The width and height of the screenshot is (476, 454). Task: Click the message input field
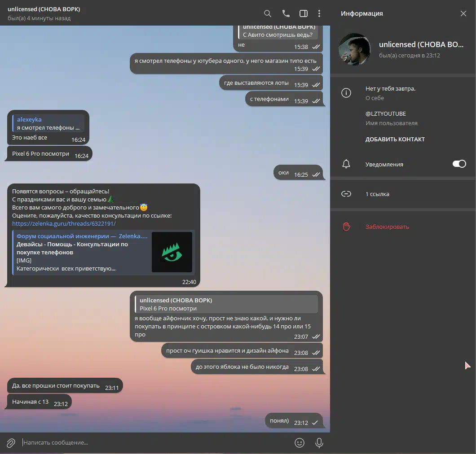pos(153,443)
